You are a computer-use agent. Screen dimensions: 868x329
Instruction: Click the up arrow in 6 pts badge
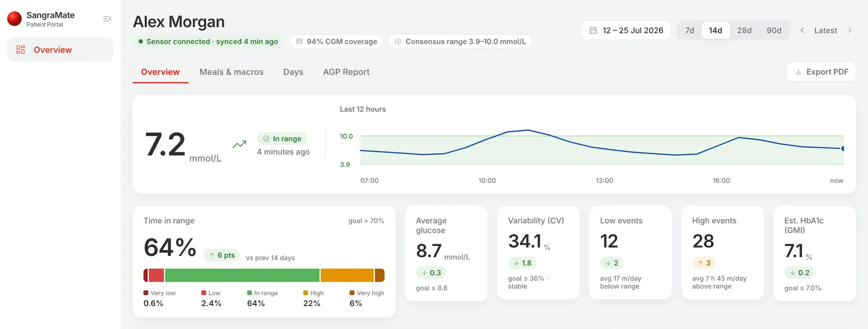coord(212,255)
